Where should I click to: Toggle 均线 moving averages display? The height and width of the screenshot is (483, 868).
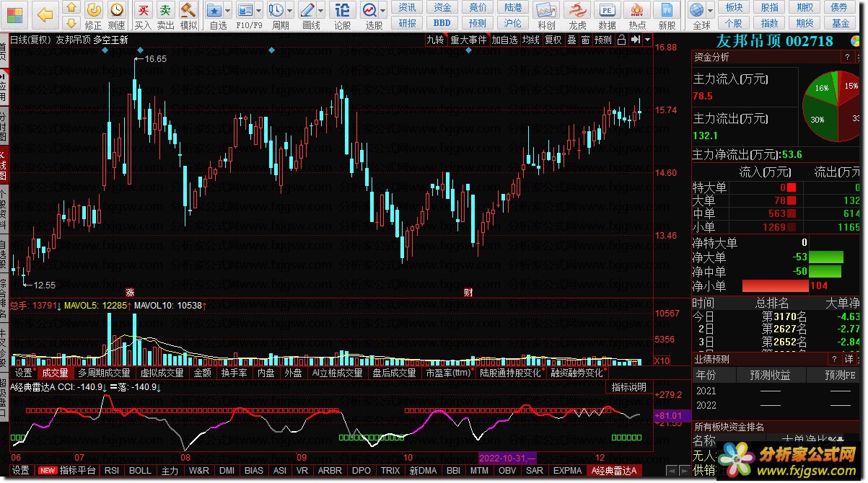[530, 40]
